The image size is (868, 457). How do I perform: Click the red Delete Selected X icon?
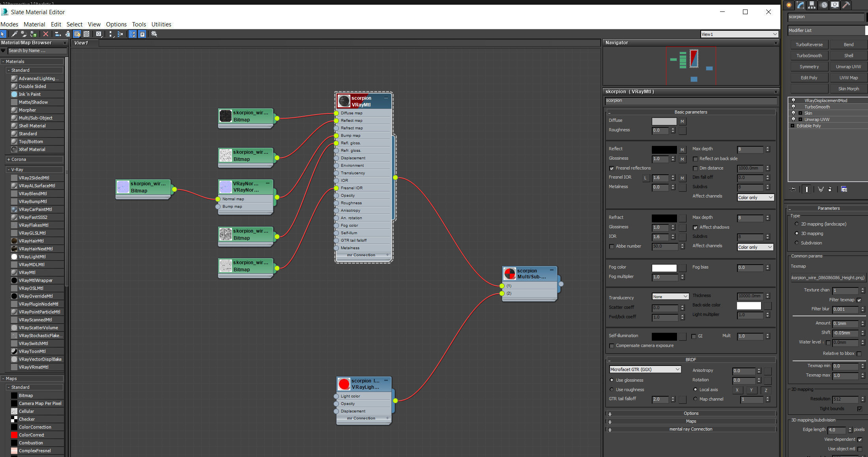(x=46, y=34)
